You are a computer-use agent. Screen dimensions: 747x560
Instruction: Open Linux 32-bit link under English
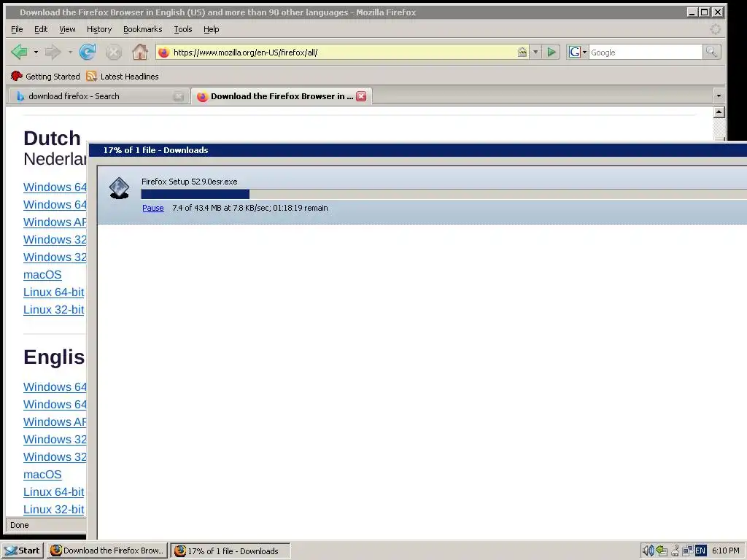point(53,510)
